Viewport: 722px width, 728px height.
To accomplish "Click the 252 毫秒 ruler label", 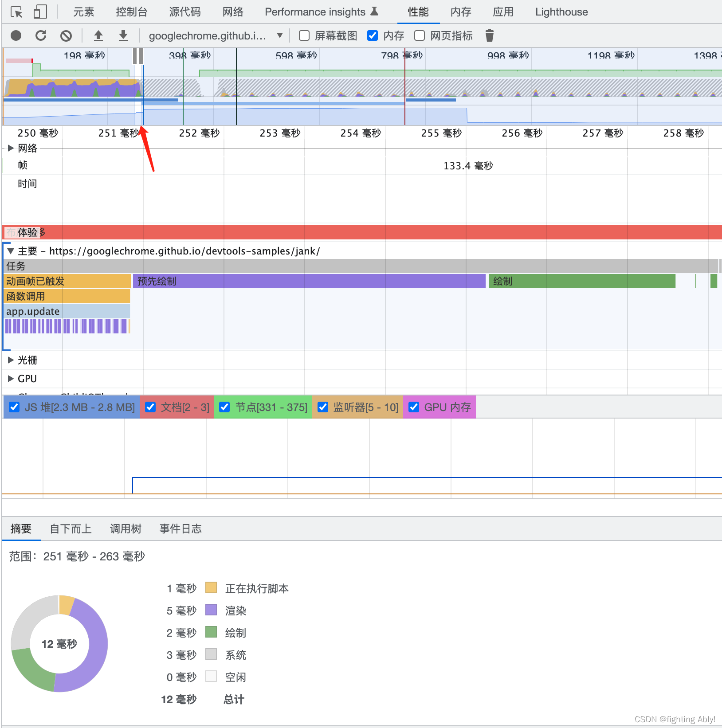I will (199, 133).
